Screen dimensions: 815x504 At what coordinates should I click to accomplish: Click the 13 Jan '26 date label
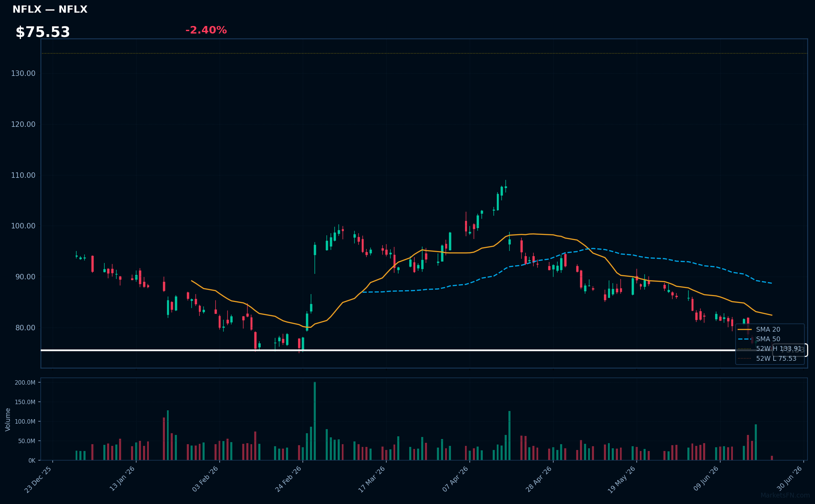(x=122, y=479)
